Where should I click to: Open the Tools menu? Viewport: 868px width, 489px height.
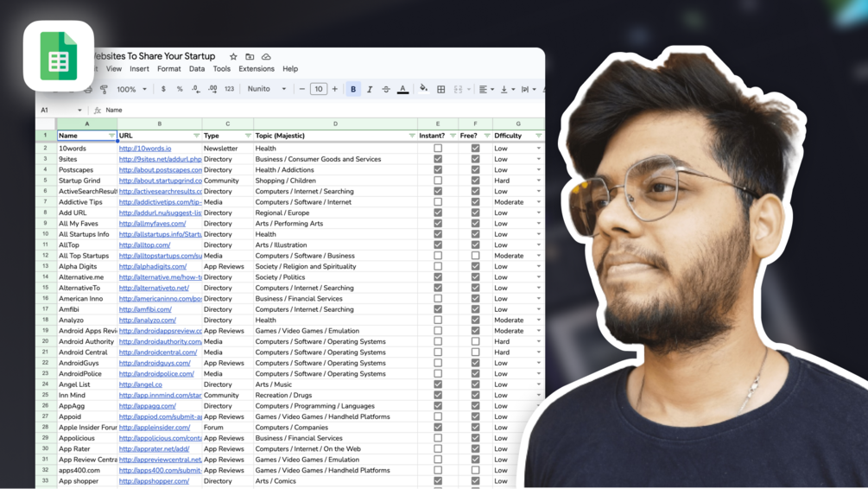tap(221, 68)
